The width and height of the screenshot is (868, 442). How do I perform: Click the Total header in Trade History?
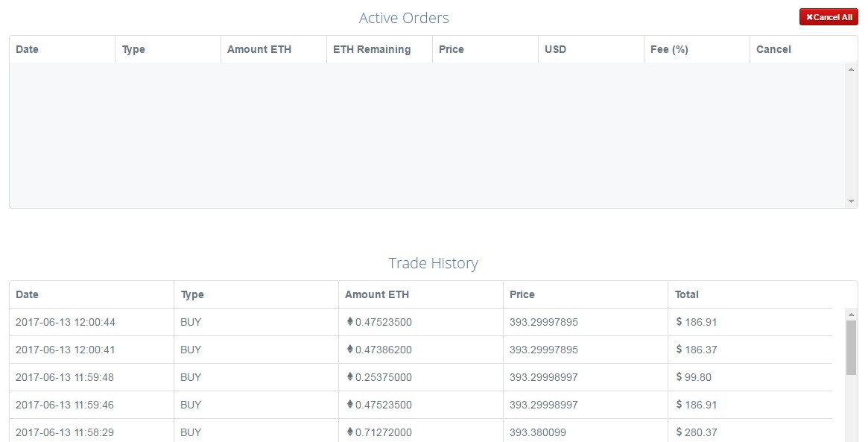click(687, 294)
